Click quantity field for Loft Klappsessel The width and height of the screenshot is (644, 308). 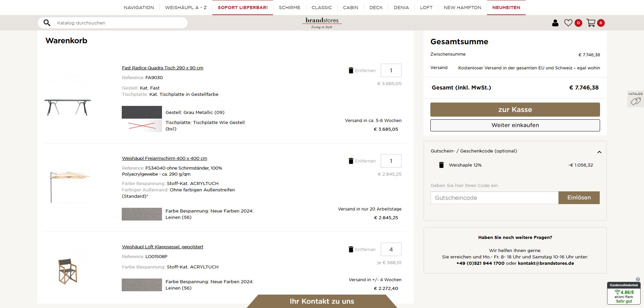(391, 249)
